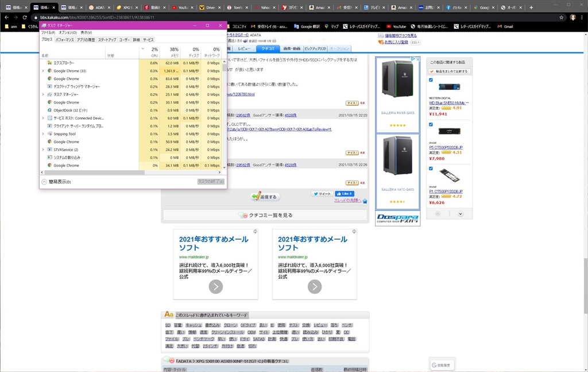Expand Snipping Tool process group
The height and width of the screenshot is (372, 588).
tap(42, 134)
